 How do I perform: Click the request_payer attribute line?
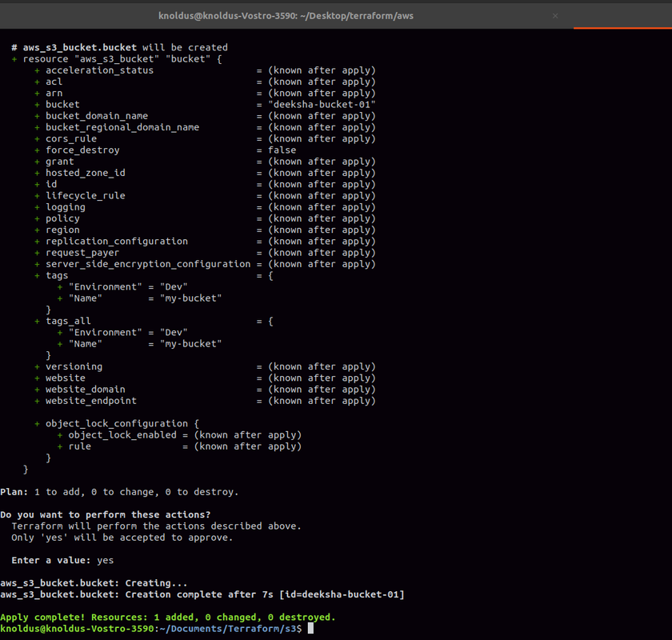pos(205,253)
